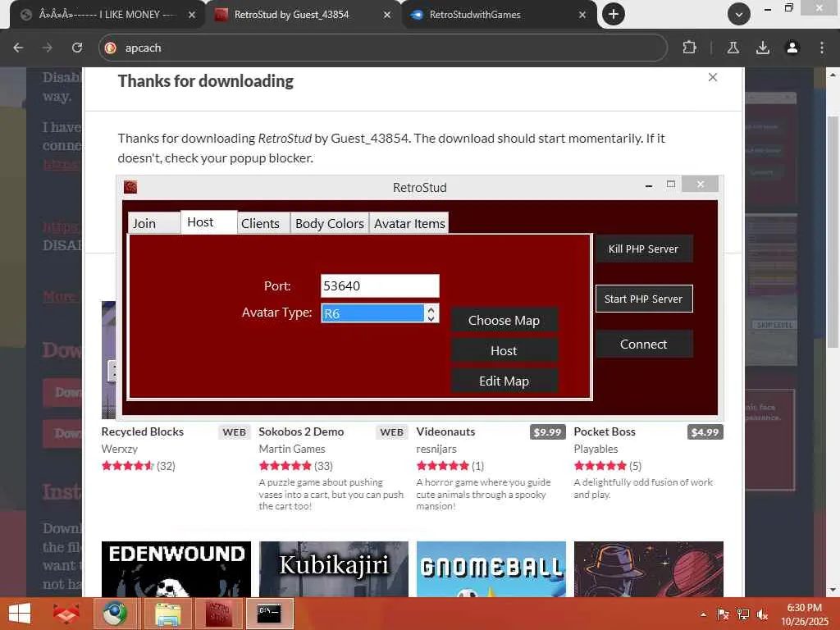This screenshot has height=630, width=840.
Task: Open the browser downloads icon
Action: (762, 48)
